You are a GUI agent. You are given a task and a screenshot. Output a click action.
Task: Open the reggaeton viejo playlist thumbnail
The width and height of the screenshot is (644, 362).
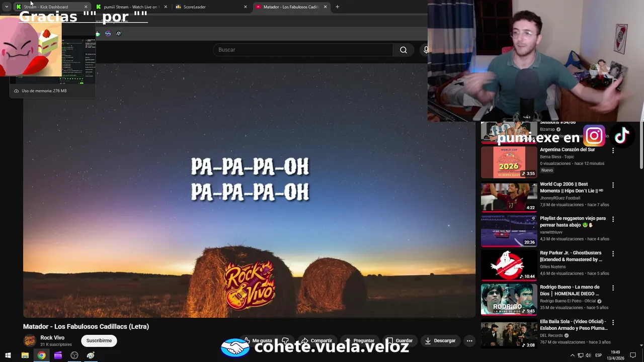click(x=509, y=231)
